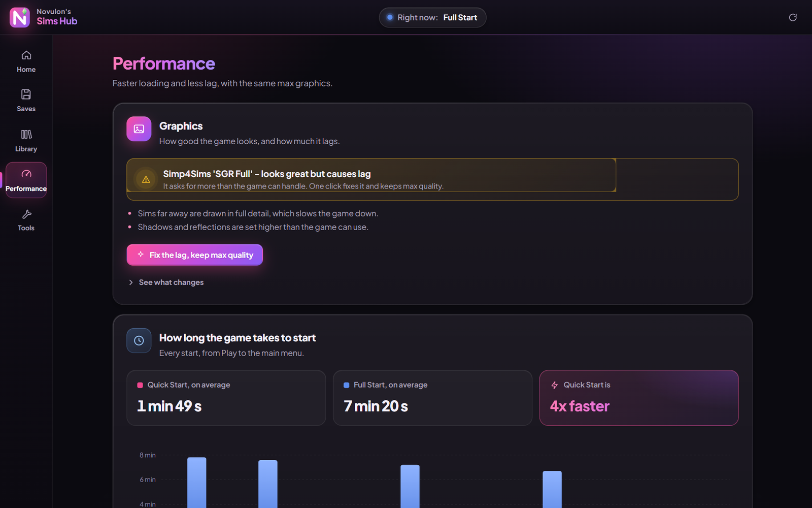Image resolution: width=812 pixels, height=508 pixels.
Task: Open the Saves section
Action: click(x=26, y=101)
